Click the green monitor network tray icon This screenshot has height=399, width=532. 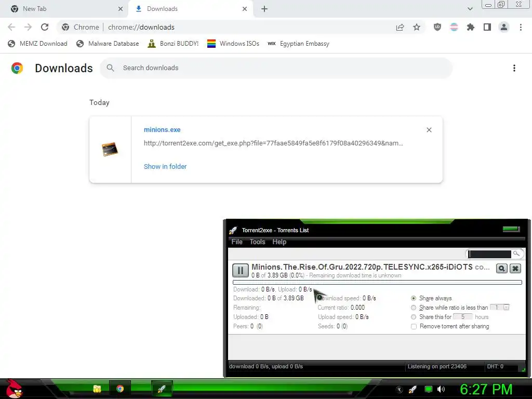point(429,389)
